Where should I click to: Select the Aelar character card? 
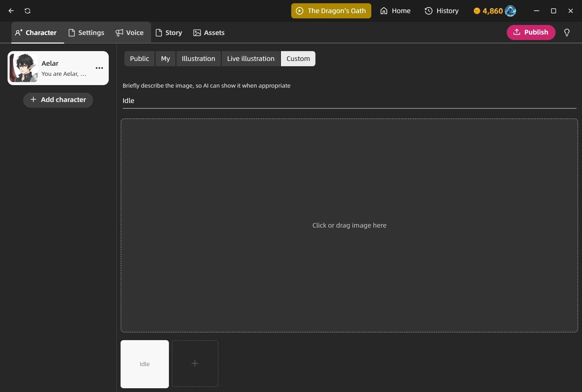pyautogui.click(x=58, y=68)
